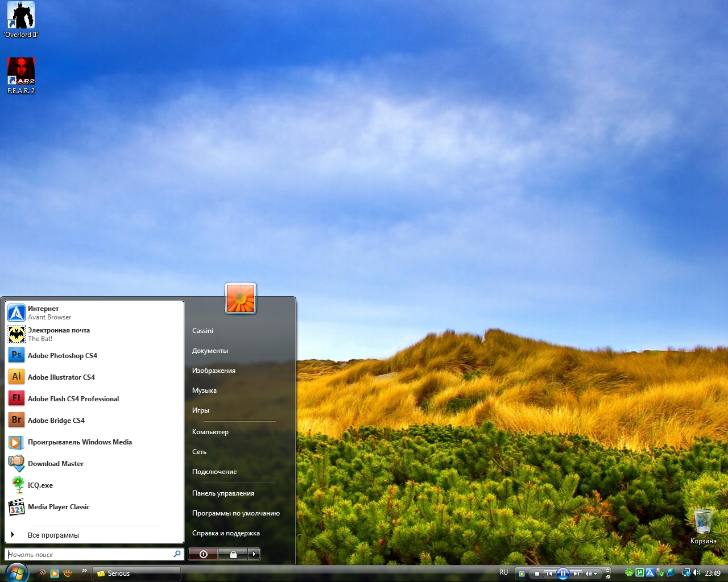The image size is (728, 582).
Task: Restore media player from taskbar toolbar
Action: [x=607, y=577]
